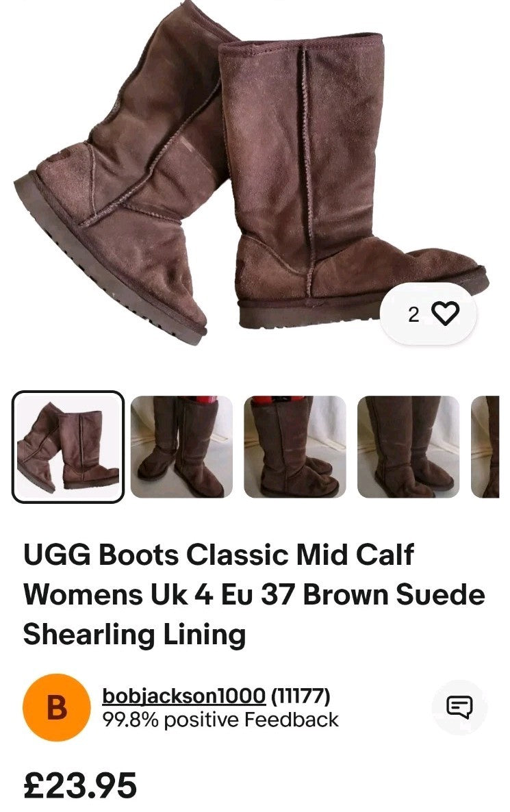
Task: Click the title line 'UGG Boots Classic Mid Calf'
Action: point(218,555)
